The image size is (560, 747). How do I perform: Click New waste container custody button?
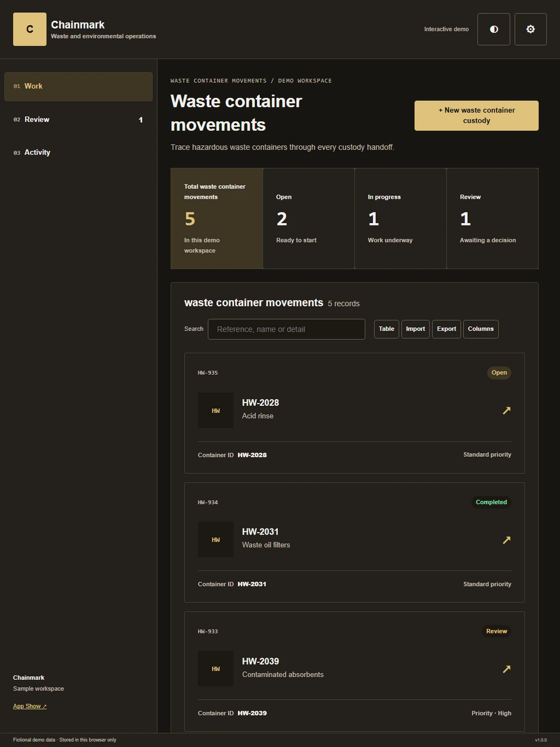pos(476,115)
